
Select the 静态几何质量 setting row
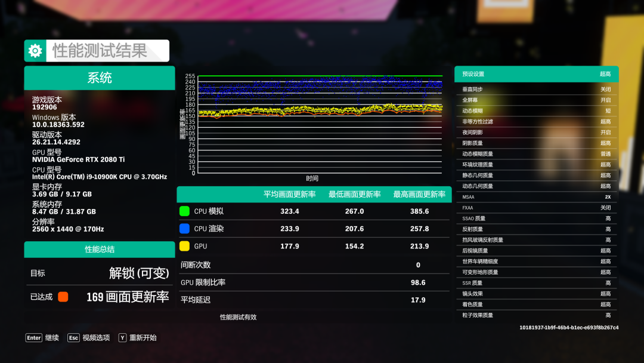pyautogui.click(x=537, y=175)
